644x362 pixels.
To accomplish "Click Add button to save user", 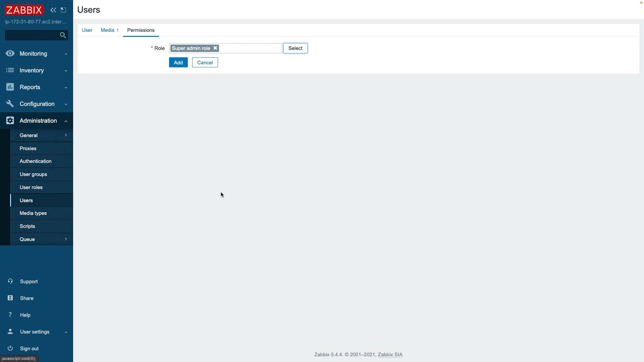I will coord(178,62).
